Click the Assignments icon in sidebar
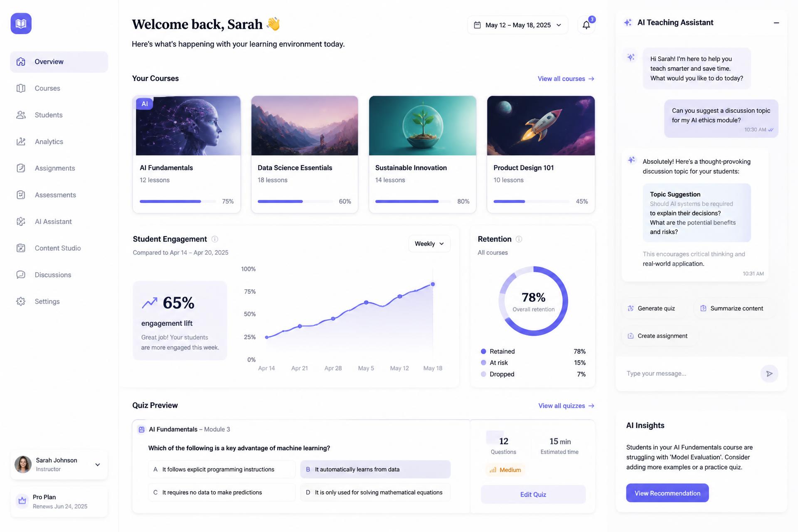The width and height of the screenshot is (798, 532). (x=21, y=168)
